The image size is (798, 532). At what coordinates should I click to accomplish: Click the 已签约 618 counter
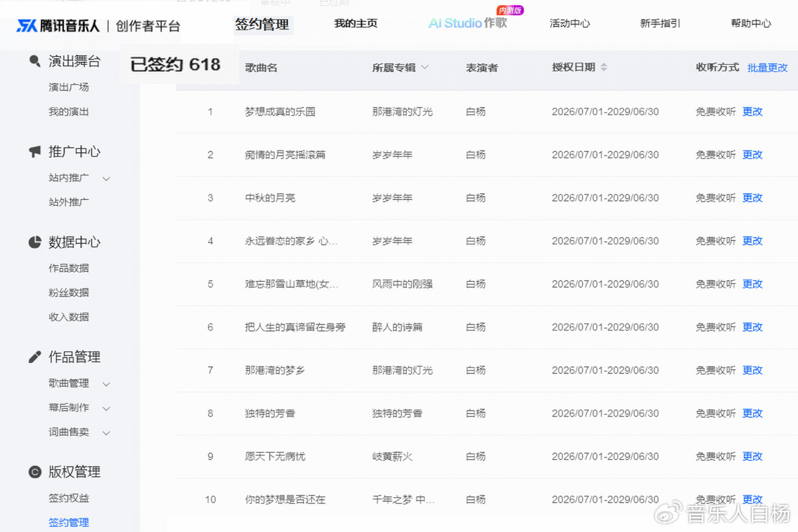[x=175, y=64]
